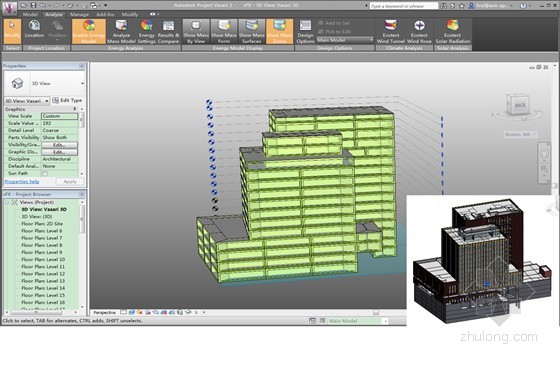Follow the Properties help link

click(22, 182)
